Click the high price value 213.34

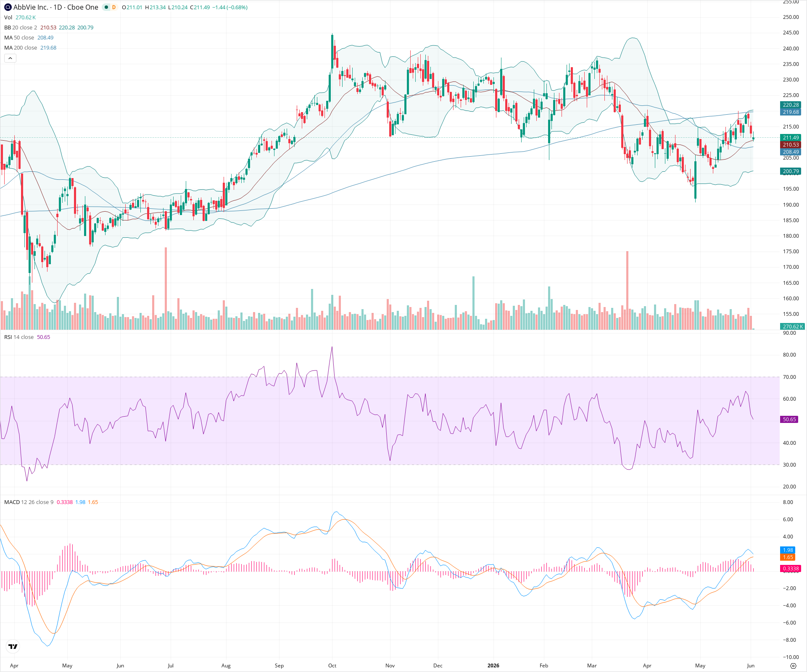click(158, 8)
